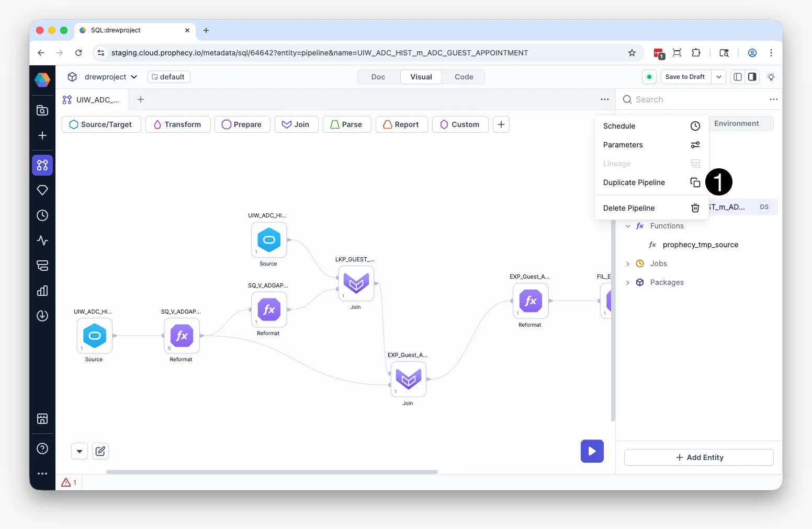Select the UIW_ADC pipeline tab
Viewport: 812px width, 529px height.
coord(91,99)
